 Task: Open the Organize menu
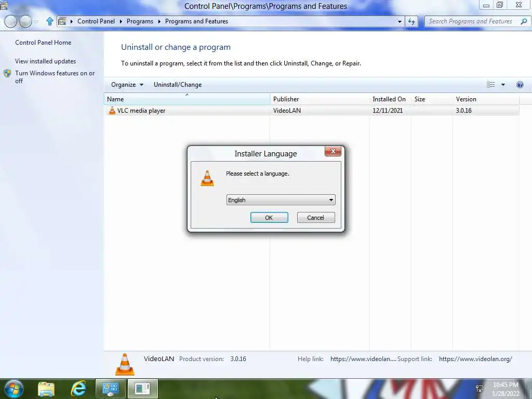[x=127, y=85]
